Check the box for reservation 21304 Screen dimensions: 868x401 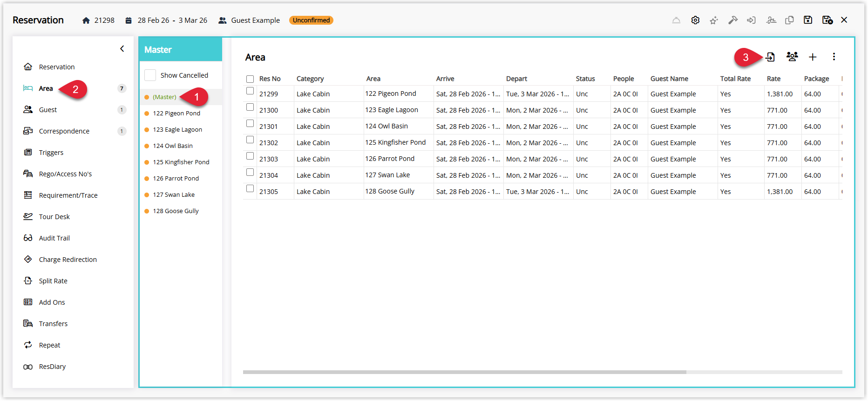[250, 173]
